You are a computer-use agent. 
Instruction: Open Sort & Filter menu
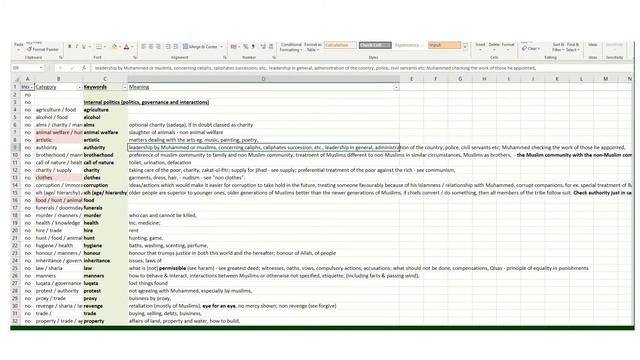[x=557, y=47]
